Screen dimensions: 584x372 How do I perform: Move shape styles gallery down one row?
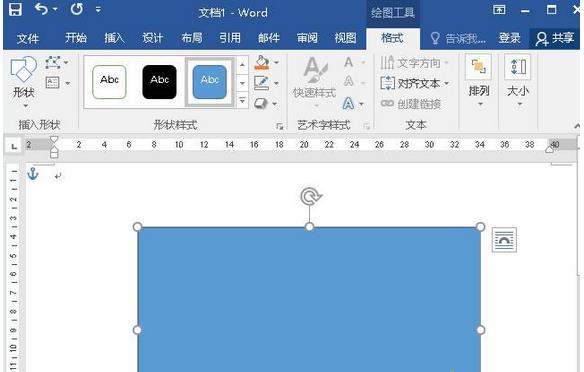tap(242, 83)
